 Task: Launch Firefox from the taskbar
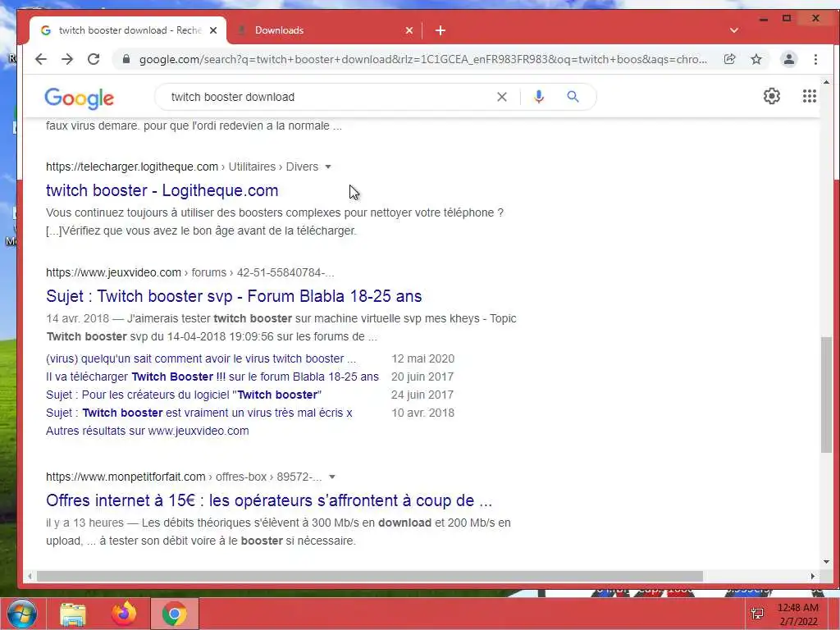pos(124,614)
